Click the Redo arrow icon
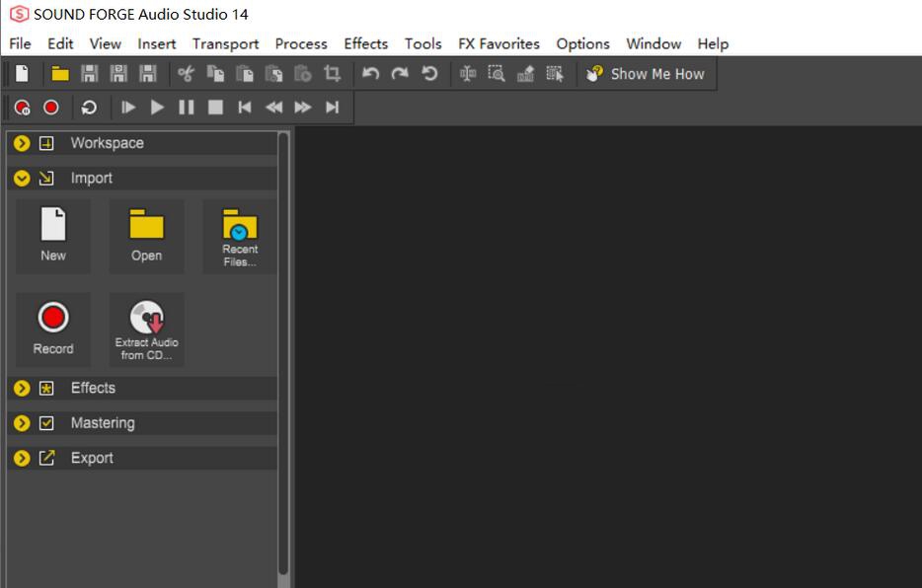Image resolution: width=922 pixels, height=588 pixels. pos(400,73)
